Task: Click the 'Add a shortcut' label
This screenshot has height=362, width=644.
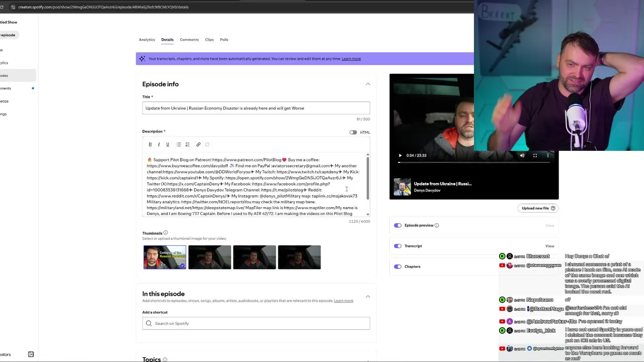Action: (x=155, y=312)
